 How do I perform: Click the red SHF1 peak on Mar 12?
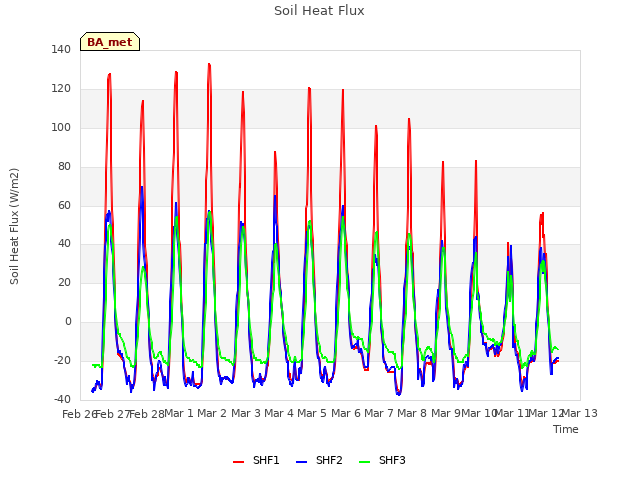point(542,213)
